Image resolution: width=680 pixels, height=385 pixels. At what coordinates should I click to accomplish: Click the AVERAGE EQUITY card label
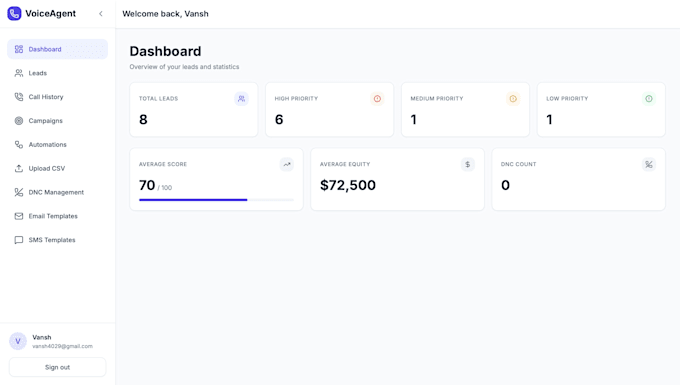tap(345, 164)
